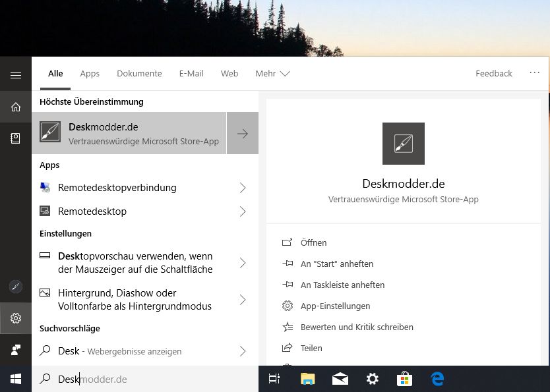The width and height of the screenshot is (550, 392).
Task: Click the search box magnifier icon
Action: tap(45, 379)
